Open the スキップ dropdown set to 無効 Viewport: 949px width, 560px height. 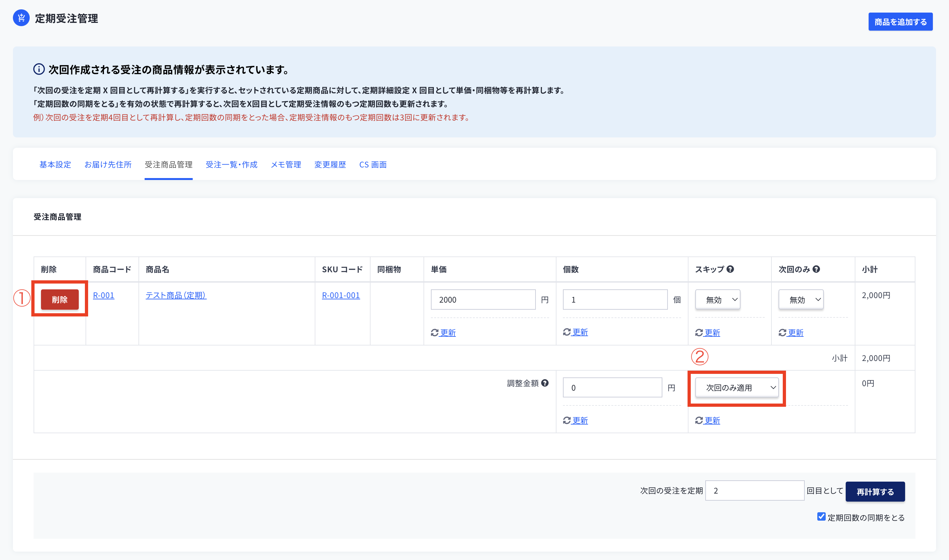[718, 300]
